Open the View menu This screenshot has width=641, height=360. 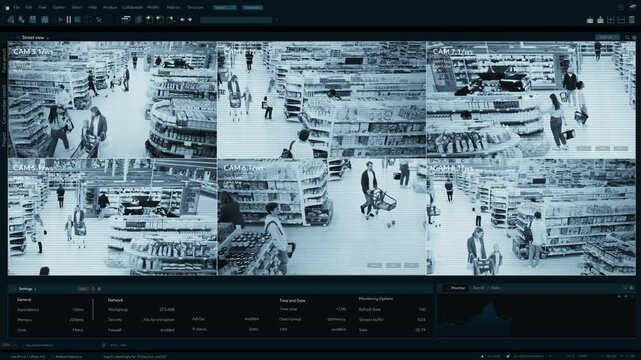(42, 7)
